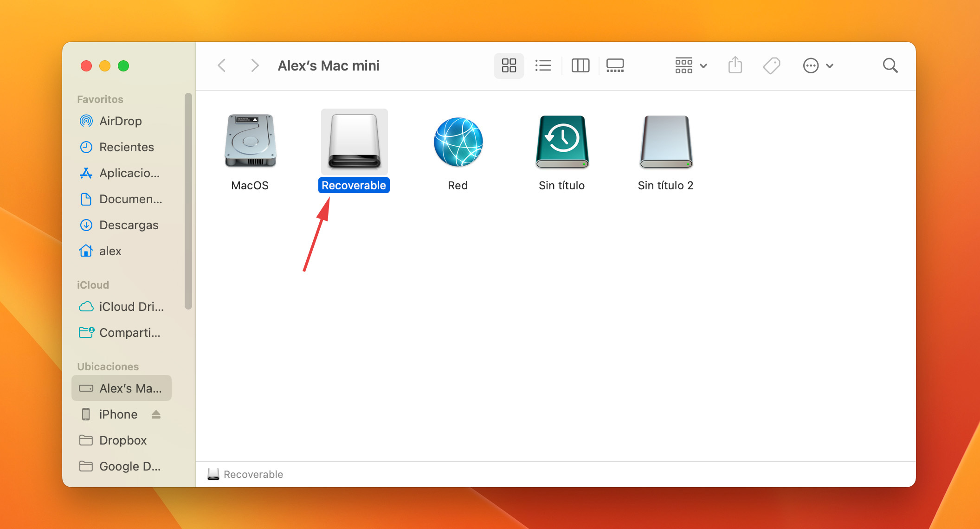This screenshot has width=980, height=529.
Task: Select Recientes in the sidebar
Action: (126, 147)
